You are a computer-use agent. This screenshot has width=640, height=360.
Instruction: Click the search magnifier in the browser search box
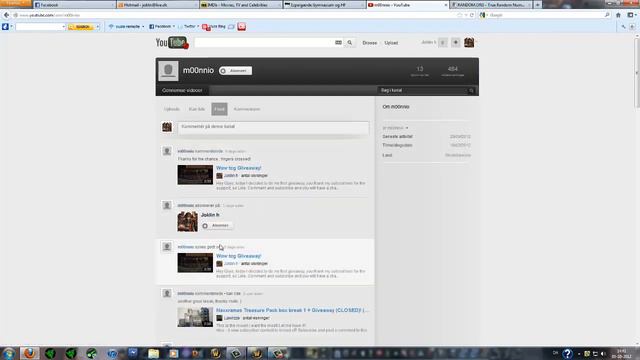[x=607, y=15]
